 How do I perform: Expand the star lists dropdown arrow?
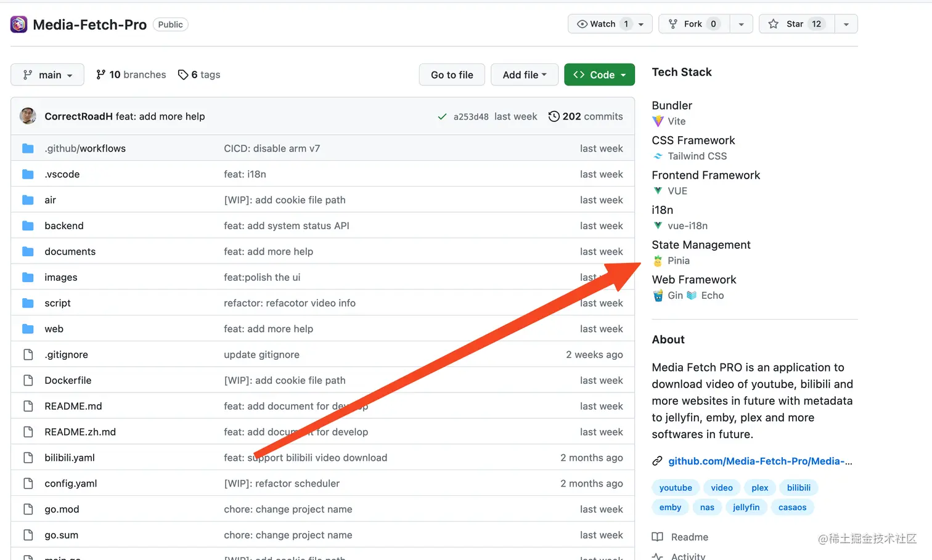click(x=846, y=24)
